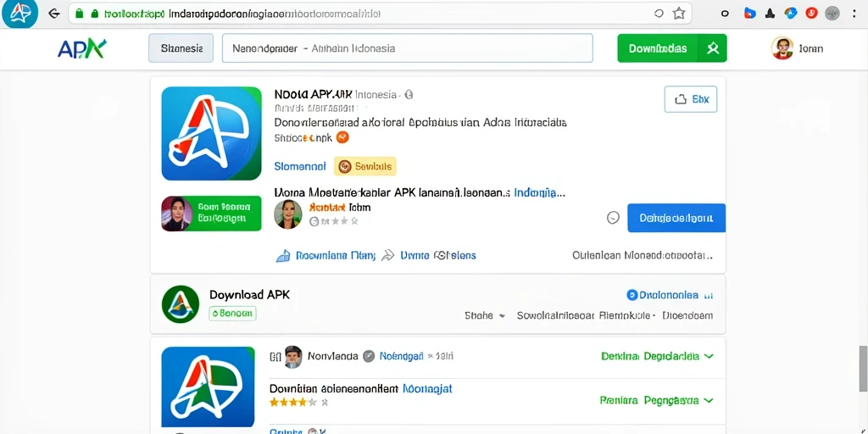The image size is (868, 434).
Task: Click the bookmark star in address bar
Action: click(x=679, y=14)
